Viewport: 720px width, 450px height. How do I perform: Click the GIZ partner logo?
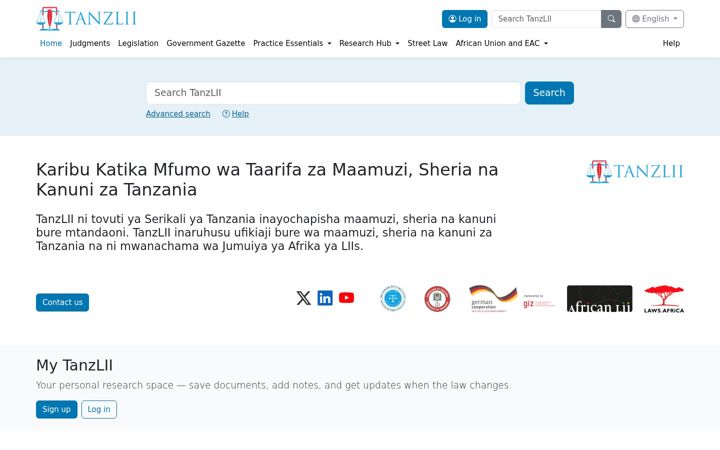coord(539,301)
